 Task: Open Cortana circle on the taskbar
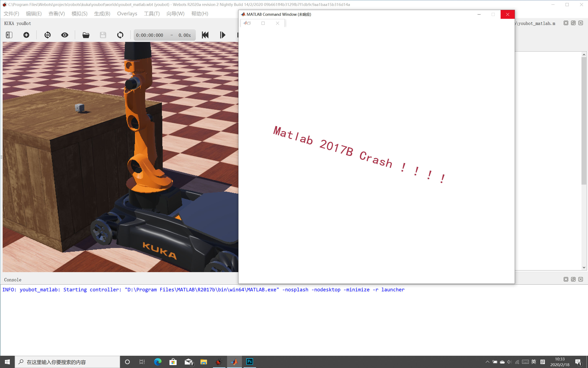pos(127,362)
